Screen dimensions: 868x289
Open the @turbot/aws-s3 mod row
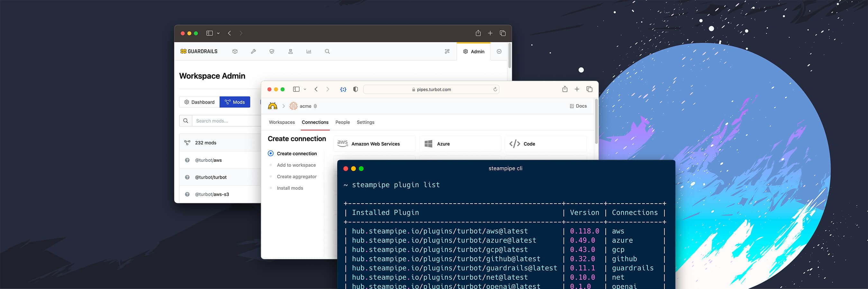pyautogui.click(x=220, y=194)
